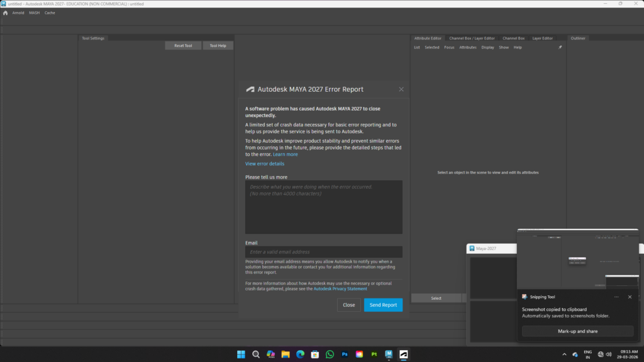Image resolution: width=644 pixels, height=362 pixels.
Task: Open the Windows Start menu
Action: tap(241, 354)
